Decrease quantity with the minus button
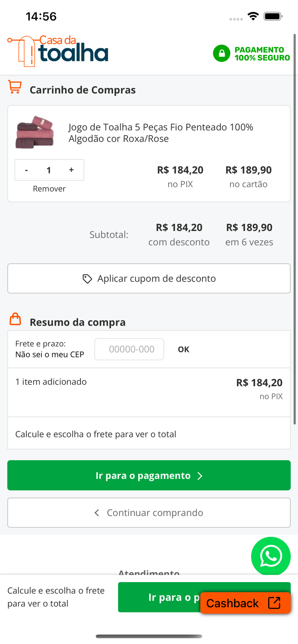This screenshot has height=644, width=298. pyautogui.click(x=26, y=170)
